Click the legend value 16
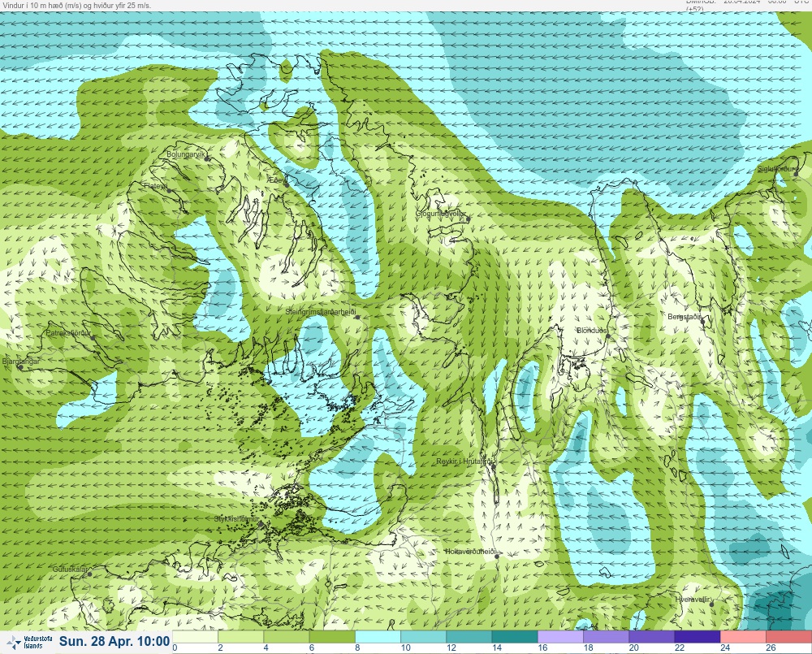Screen dimensions: 812x654 click(542, 648)
